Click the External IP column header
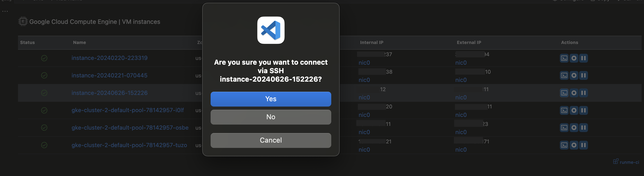 click(x=469, y=42)
